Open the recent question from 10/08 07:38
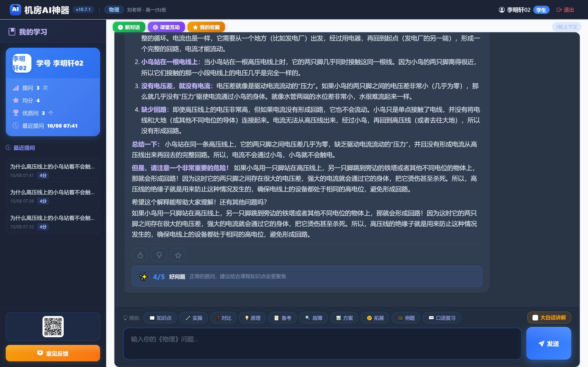This screenshot has width=588, height=367. 53,196
